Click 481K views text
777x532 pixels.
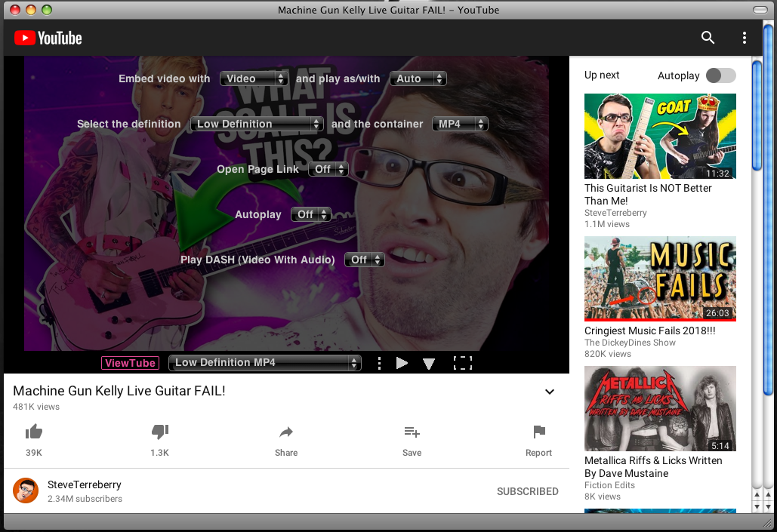36,407
